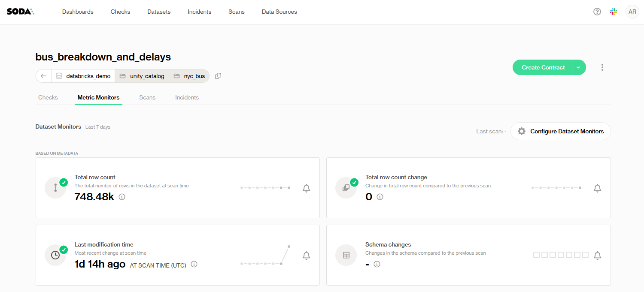Image resolution: width=644 pixels, height=292 pixels.
Task: Click info icon beside Schema changes value
Action: 377,264
